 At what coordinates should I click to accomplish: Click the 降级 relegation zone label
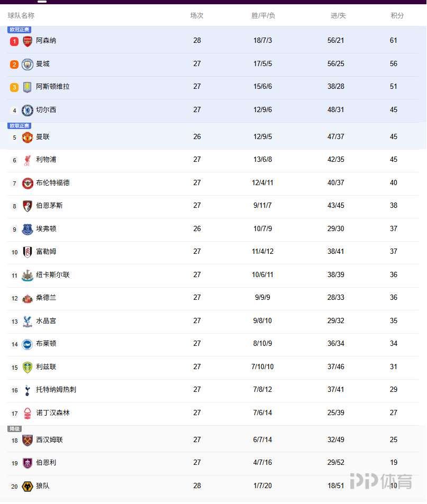tap(15, 429)
